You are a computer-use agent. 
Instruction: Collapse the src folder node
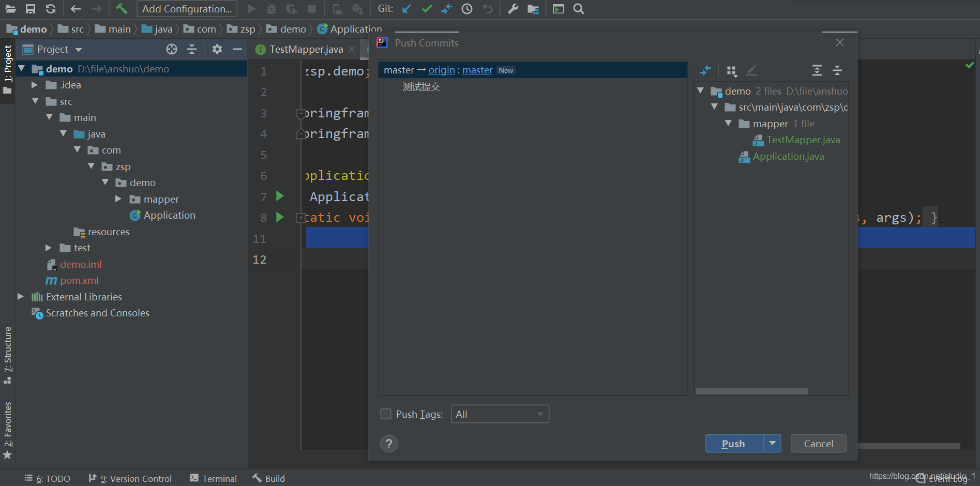pyautogui.click(x=35, y=101)
